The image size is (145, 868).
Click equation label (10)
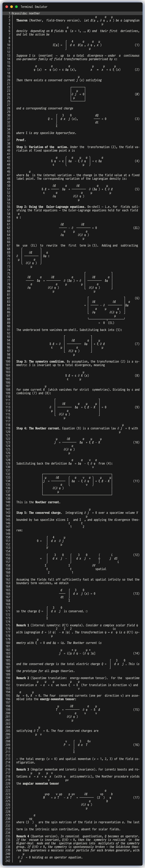tap(136, 442)
